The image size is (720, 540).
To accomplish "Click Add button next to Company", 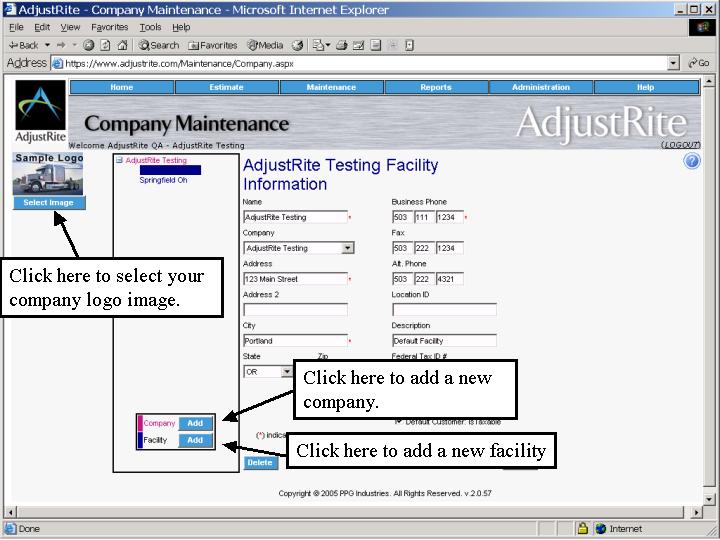I will pyautogui.click(x=195, y=423).
